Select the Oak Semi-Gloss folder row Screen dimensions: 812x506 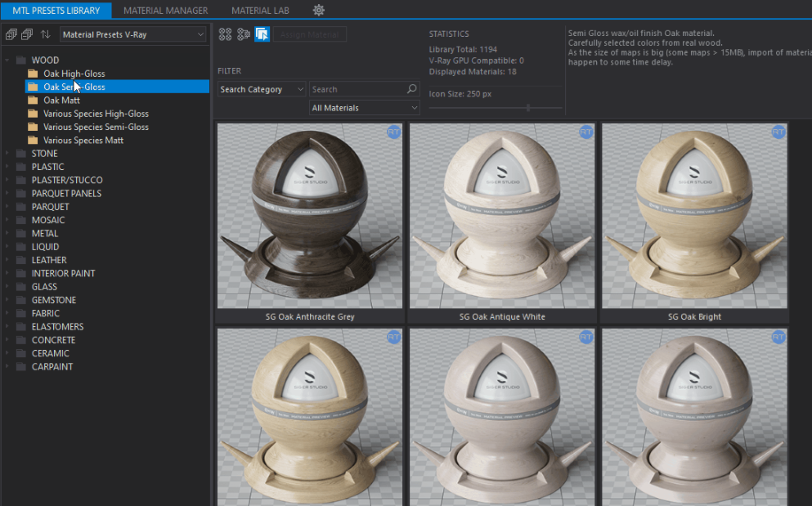117,87
